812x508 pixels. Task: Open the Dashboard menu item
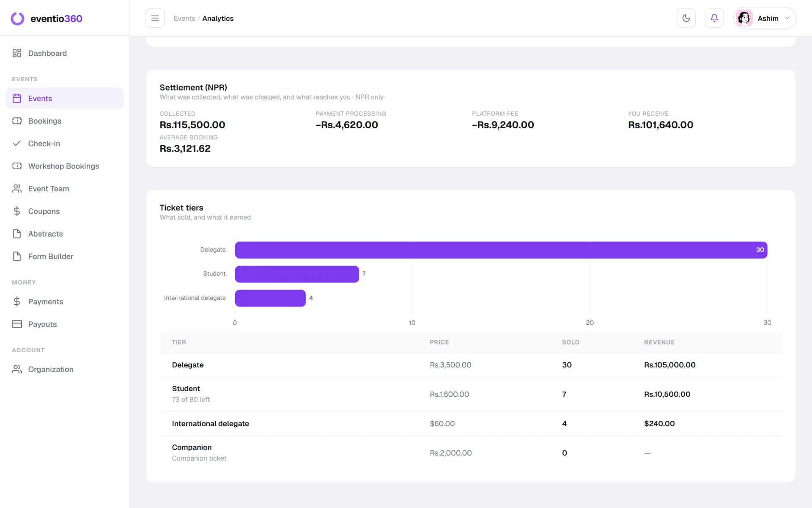(65, 53)
